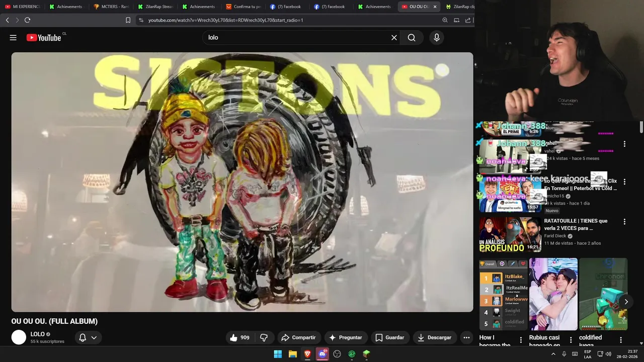The width and height of the screenshot is (644, 362).
Task: Dislike the OU OU OU video
Action: click(264, 337)
